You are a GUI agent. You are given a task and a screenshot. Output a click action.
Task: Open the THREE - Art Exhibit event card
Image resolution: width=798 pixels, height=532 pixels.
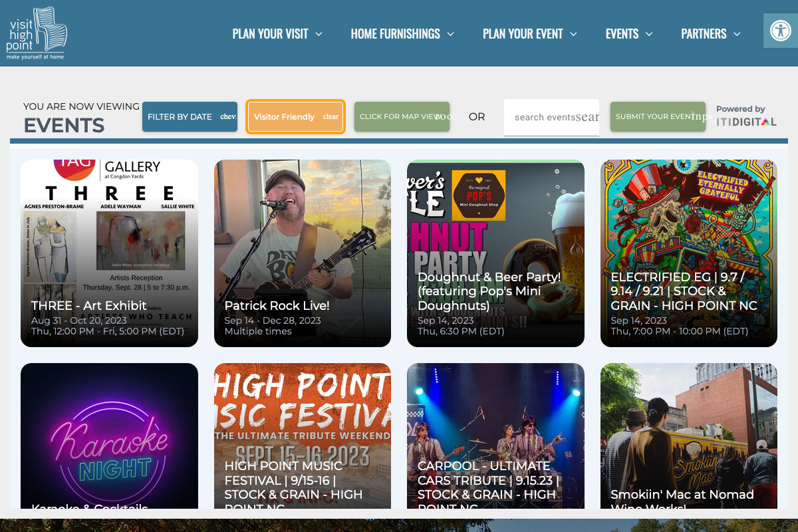point(109,253)
